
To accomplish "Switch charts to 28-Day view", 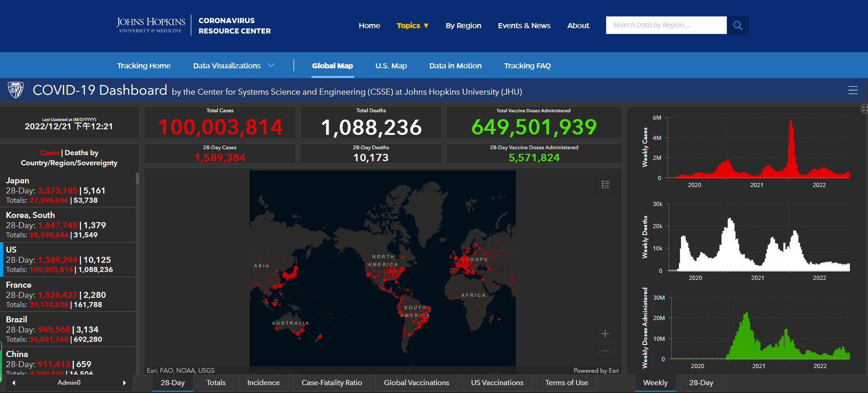I will [701, 383].
